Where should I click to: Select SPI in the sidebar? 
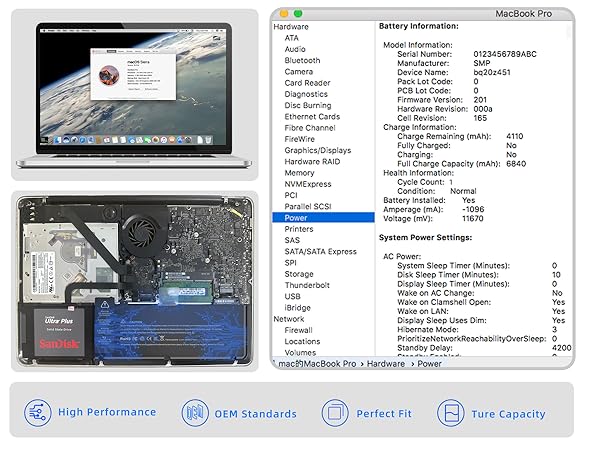pyautogui.click(x=290, y=263)
